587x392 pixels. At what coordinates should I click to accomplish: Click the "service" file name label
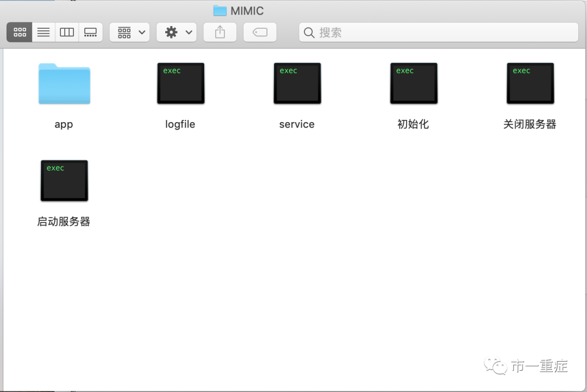(297, 124)
